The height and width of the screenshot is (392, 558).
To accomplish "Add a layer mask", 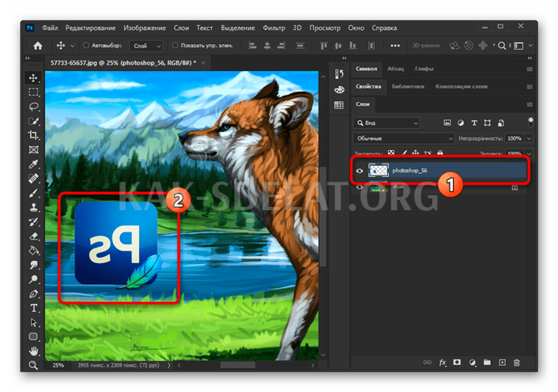I will coord(457,363).
